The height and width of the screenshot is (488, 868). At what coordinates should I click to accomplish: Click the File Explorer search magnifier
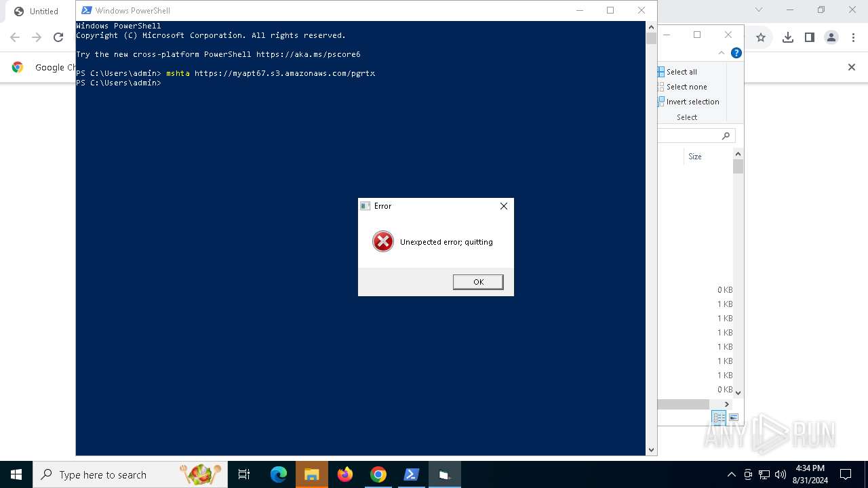click(x=726, y=136)
